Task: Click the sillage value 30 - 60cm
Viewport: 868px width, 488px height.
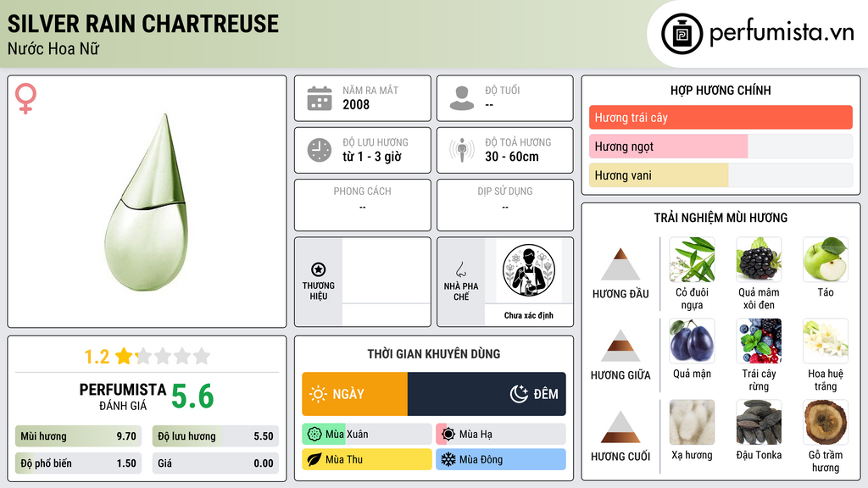Action: [x=512, y=157]
